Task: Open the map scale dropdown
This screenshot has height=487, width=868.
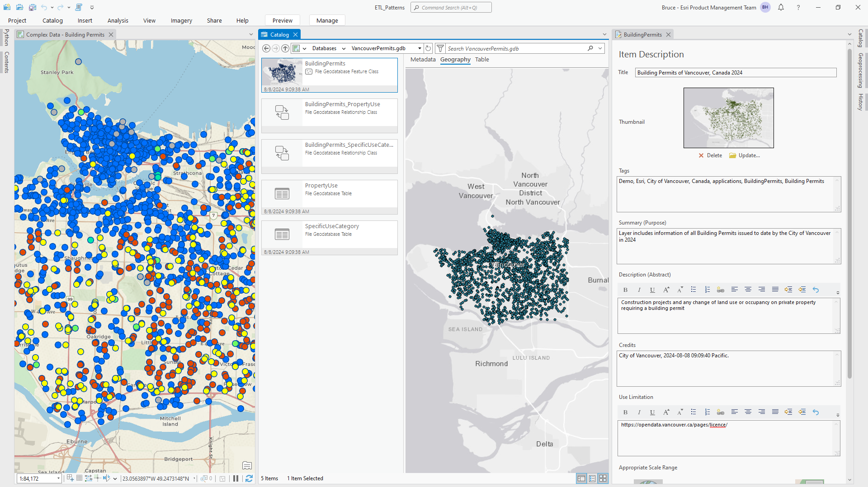Action: 58,478
